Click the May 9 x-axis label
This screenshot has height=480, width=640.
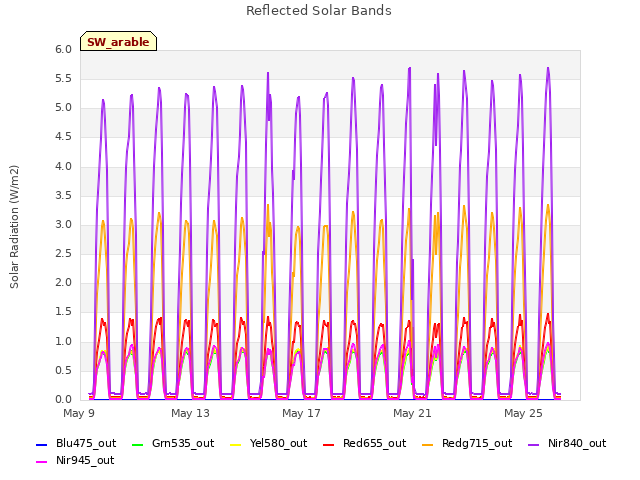pos(79,413)
